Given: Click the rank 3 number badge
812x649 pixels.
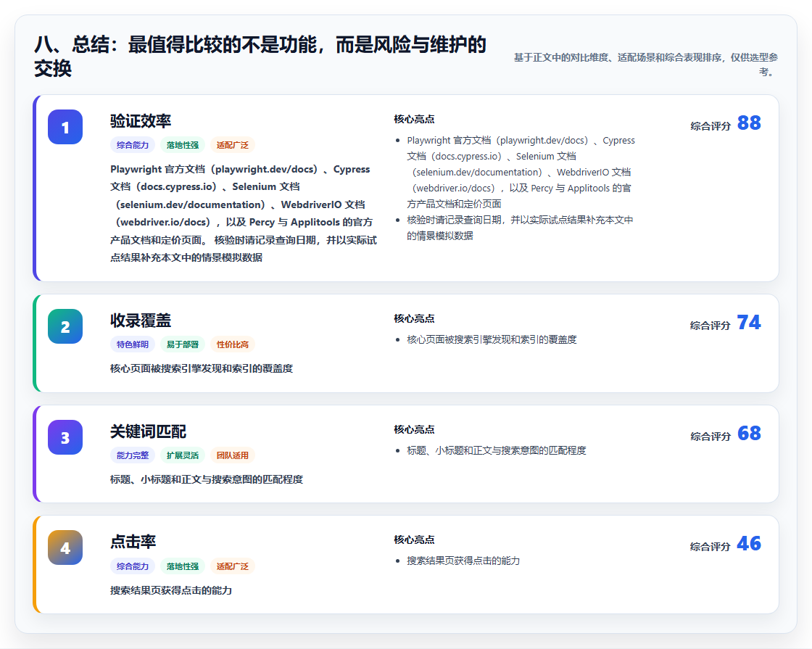Looking at the screenshot, I should (x=65, y=437).
